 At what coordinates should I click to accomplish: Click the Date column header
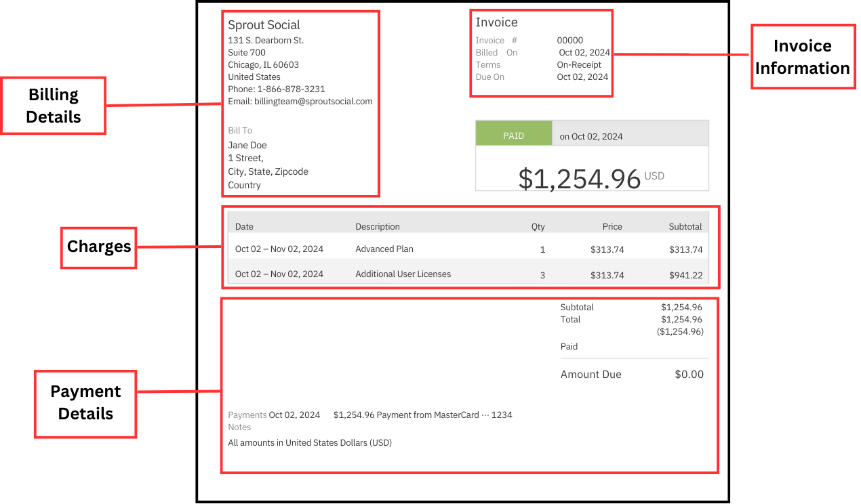click(x=244, y=227)
